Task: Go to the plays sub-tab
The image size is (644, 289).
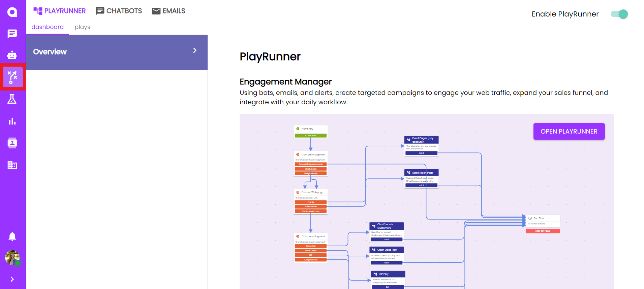Action: coord(82,27)
